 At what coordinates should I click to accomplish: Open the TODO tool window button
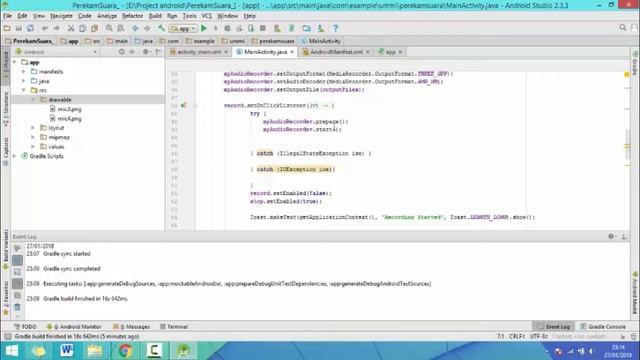25,327
